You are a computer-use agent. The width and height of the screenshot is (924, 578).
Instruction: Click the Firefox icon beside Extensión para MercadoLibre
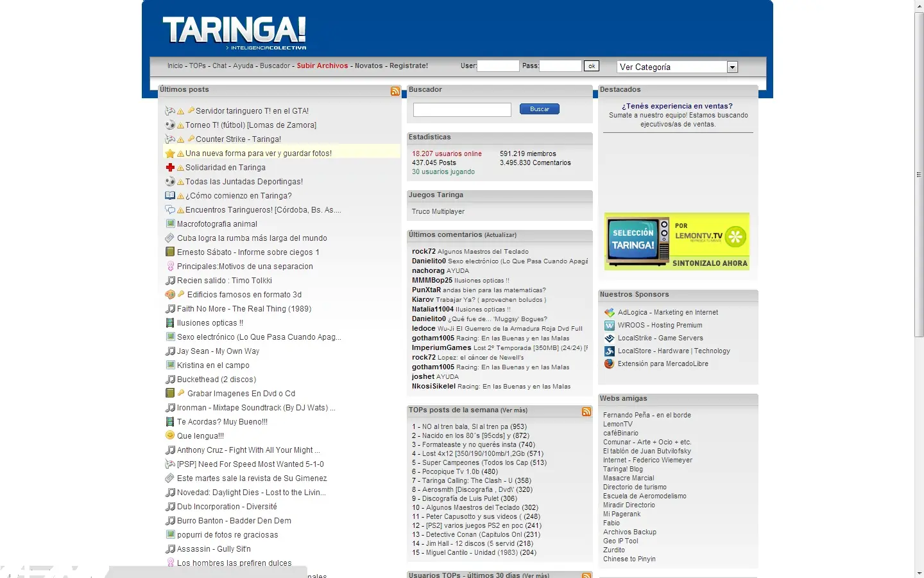tap(610, 364)
